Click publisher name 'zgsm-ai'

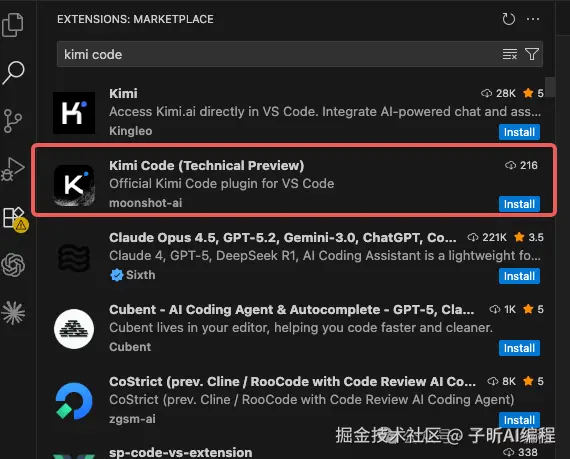(132, 419)
